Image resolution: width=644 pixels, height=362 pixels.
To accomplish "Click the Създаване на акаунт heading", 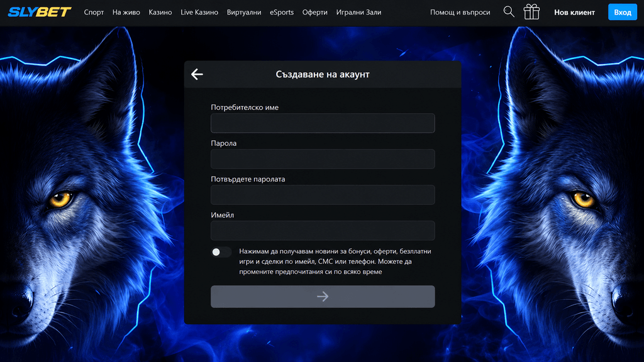I will tap(323, 74).
